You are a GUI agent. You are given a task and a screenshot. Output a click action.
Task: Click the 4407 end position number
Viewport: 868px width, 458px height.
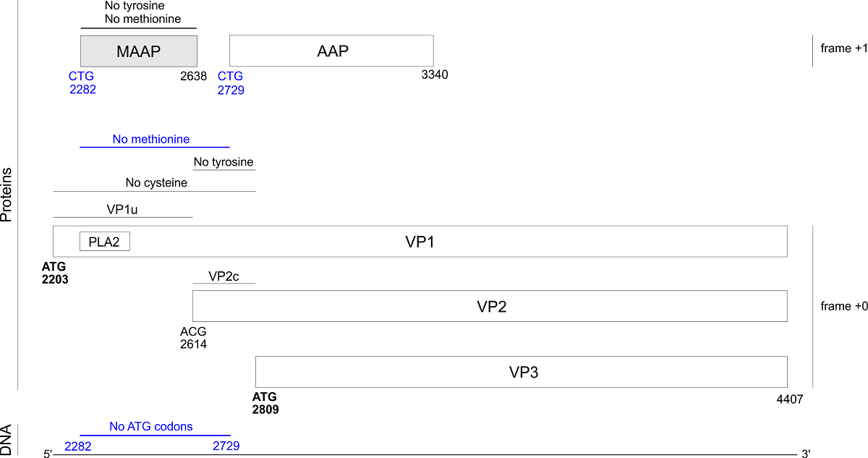click(x=788, y=398)
